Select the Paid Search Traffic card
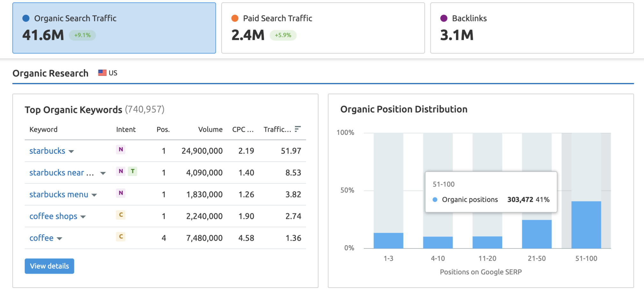The image size is (644, 295). tap(323, 28)
